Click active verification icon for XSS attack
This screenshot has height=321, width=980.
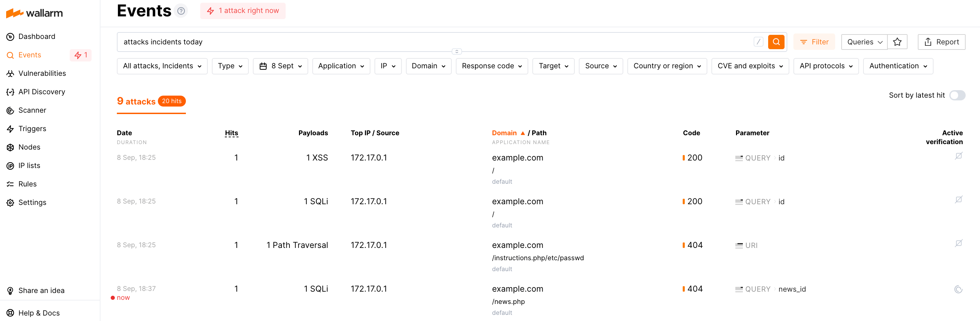click(958, 156)
